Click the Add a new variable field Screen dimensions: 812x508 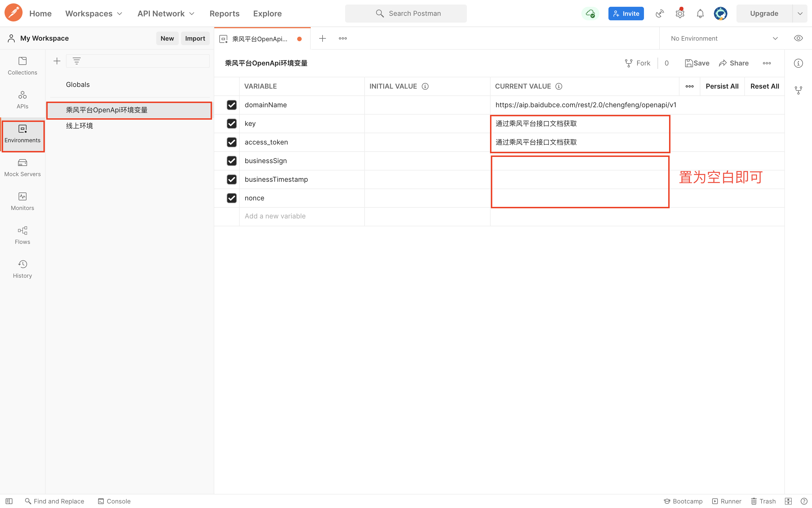[x=302, y=216]
